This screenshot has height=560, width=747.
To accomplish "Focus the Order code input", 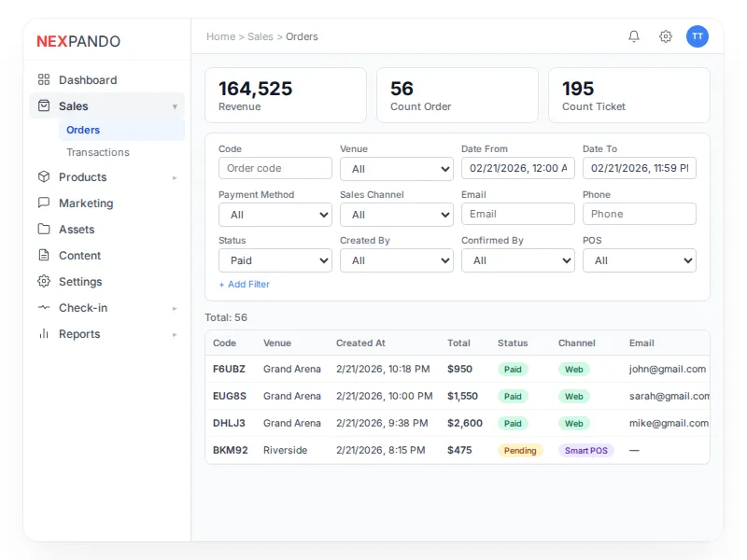I will 275,168.
